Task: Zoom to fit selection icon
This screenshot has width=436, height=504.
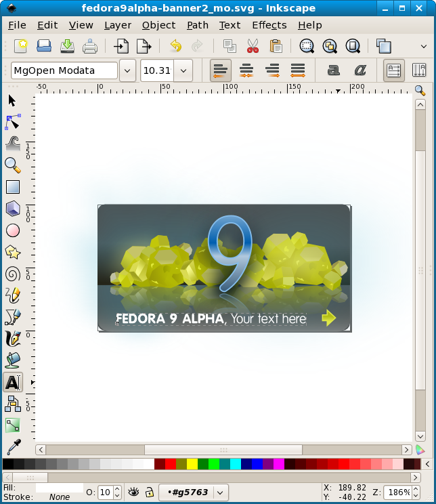Action: click(307, 46)
